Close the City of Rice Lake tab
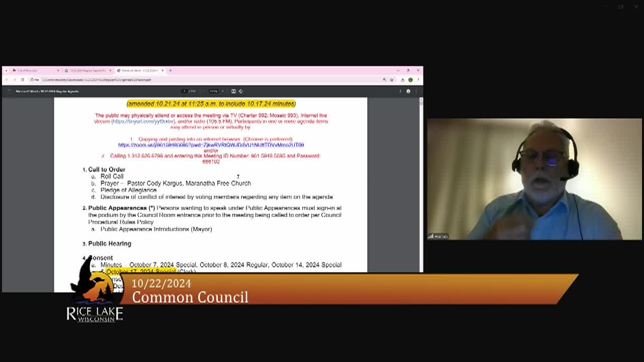The width and height of the screenshot is (644, 362). click(58, 70)
